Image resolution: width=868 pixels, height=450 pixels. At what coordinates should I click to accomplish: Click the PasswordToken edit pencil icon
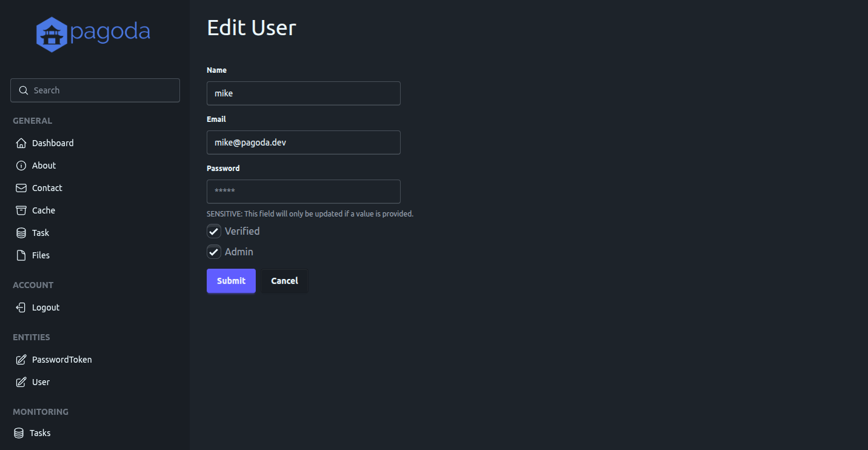click(21, 360)
